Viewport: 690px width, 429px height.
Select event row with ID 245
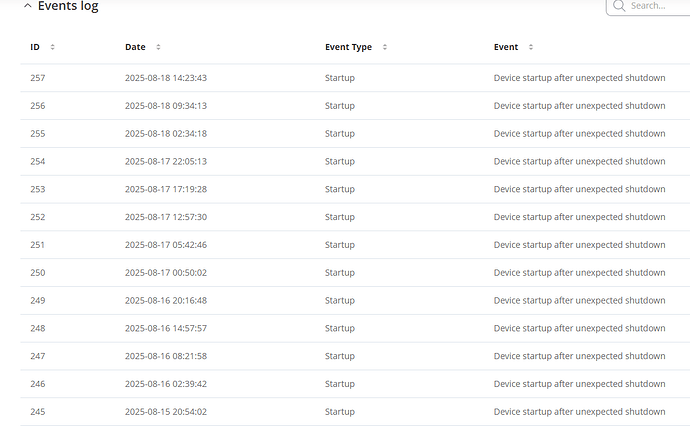coord(38,411)
